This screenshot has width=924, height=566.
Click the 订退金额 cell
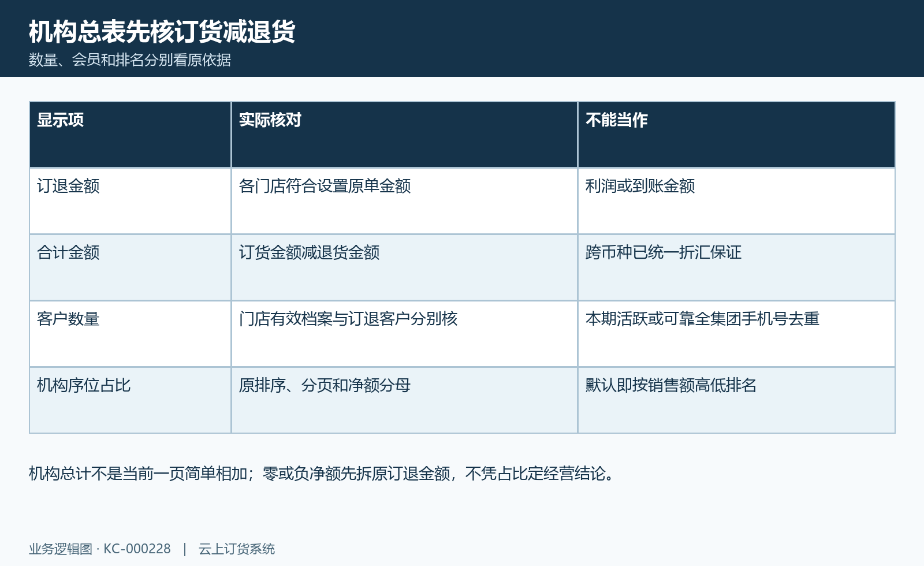tap(130, 201)
